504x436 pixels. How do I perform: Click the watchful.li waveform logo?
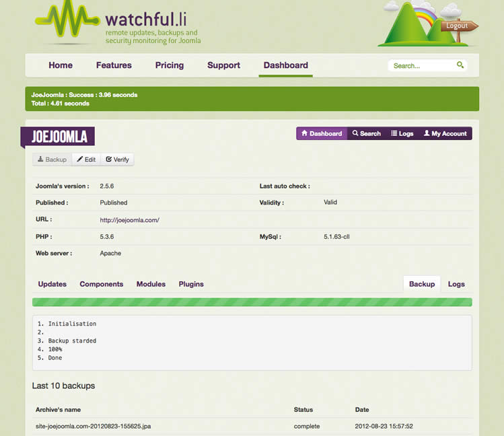pyautogui.click(x=67, y=22)
